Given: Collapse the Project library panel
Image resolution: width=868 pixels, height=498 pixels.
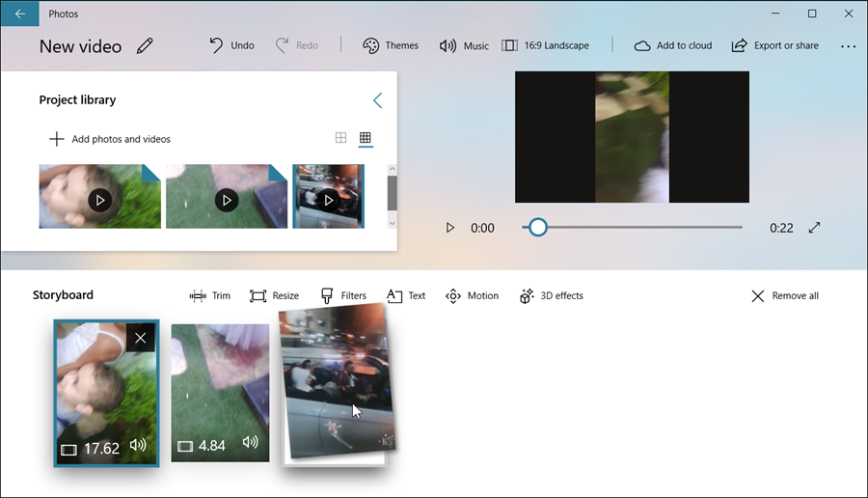Looking at the screenshot, I should tap(377, 100).
